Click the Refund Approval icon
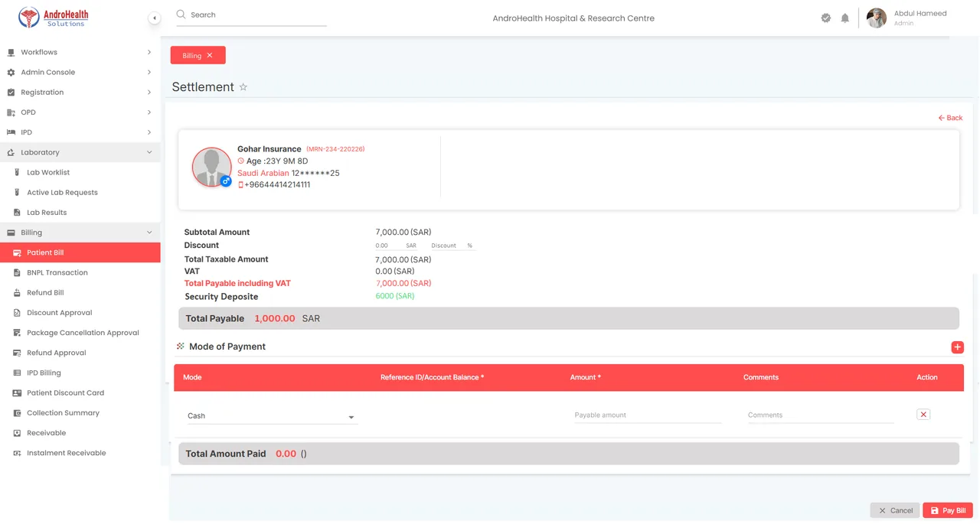 tap(17, 353)
